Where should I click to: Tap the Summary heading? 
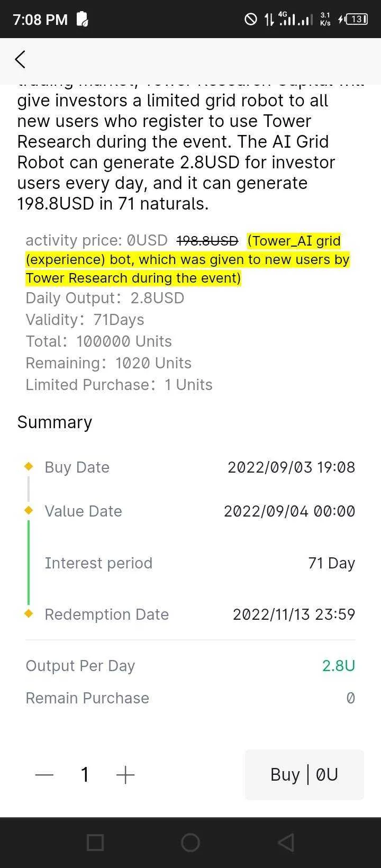coord(55,422)
